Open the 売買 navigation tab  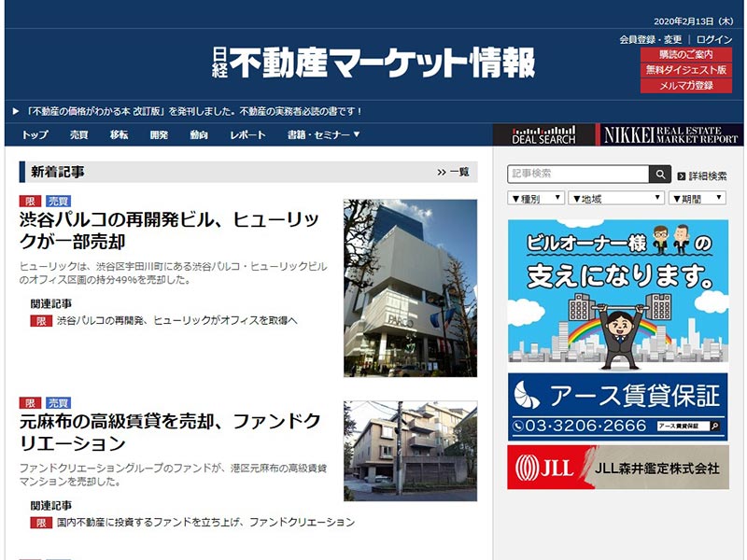[79, 134]
